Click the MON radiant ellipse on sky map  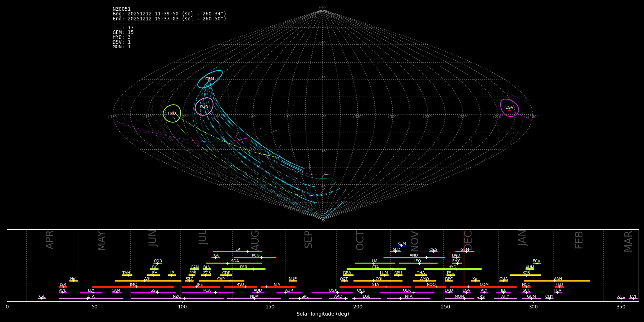204,107
